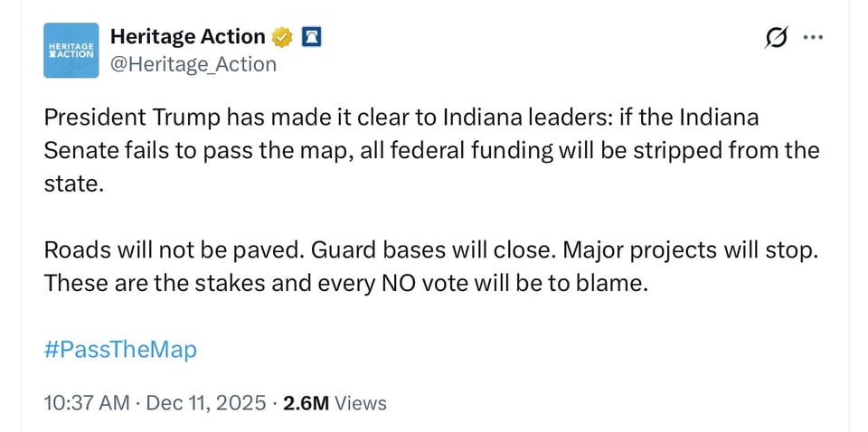Click the gold verified checkmark badge

click(283, 37)
